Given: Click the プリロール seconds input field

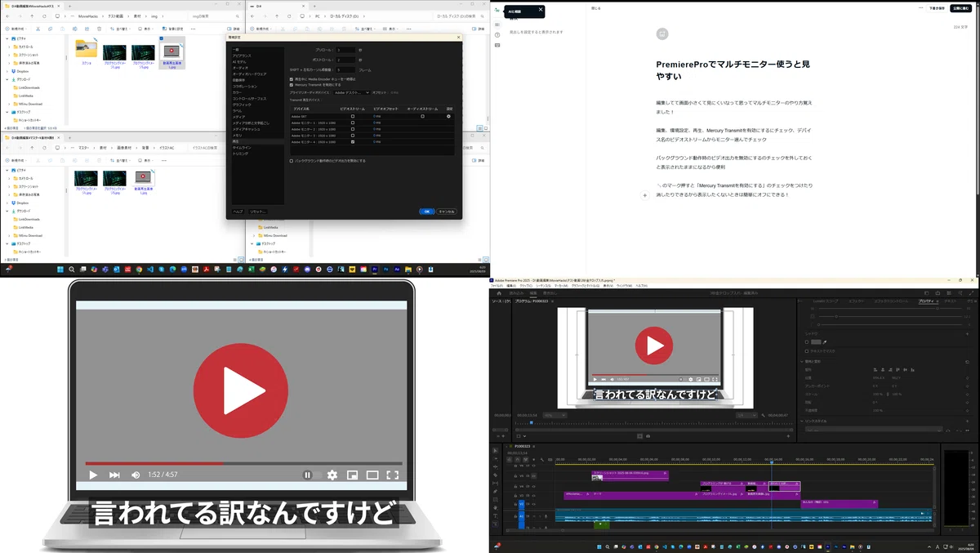Looking at the screenshot, I should [x=345, y=50].
